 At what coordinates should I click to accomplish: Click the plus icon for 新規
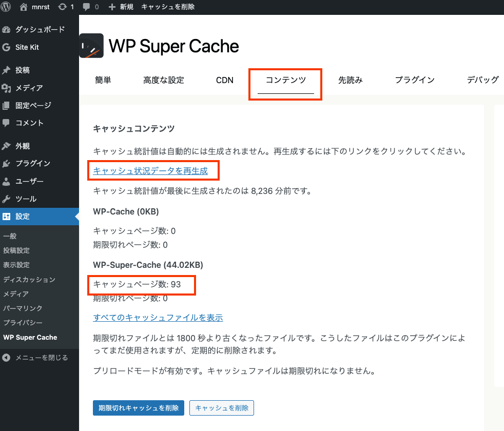pyautogui.click(x=112, y=7)
